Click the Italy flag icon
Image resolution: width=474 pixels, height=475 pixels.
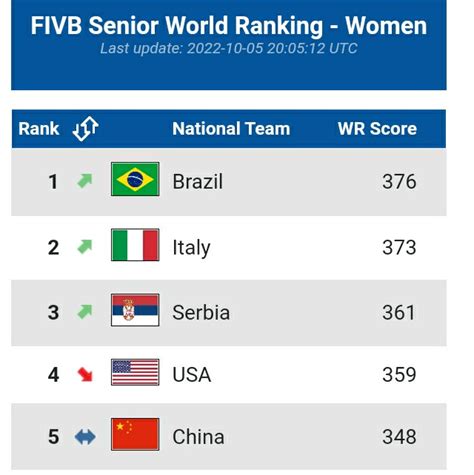(135, 245)
